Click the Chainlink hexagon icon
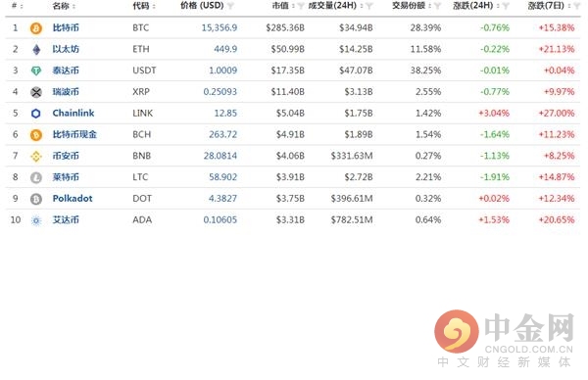The image size is (588, 380). click(36, 114)
